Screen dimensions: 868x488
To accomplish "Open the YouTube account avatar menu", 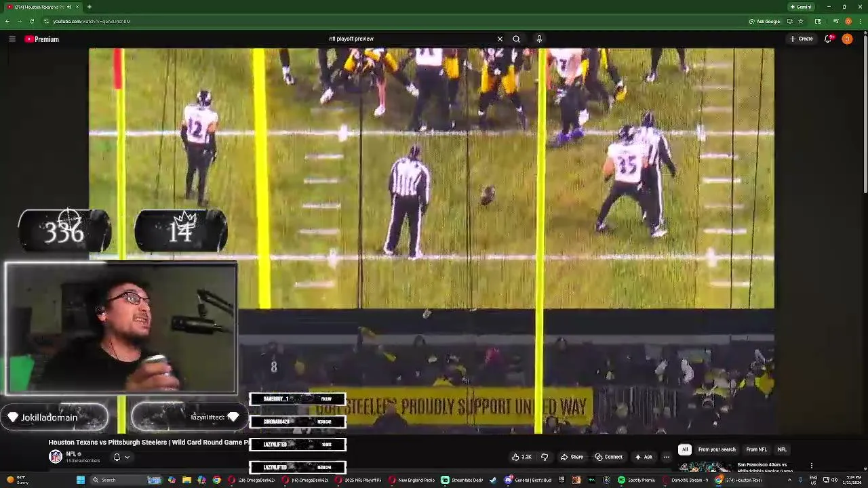I will point(847,39).
